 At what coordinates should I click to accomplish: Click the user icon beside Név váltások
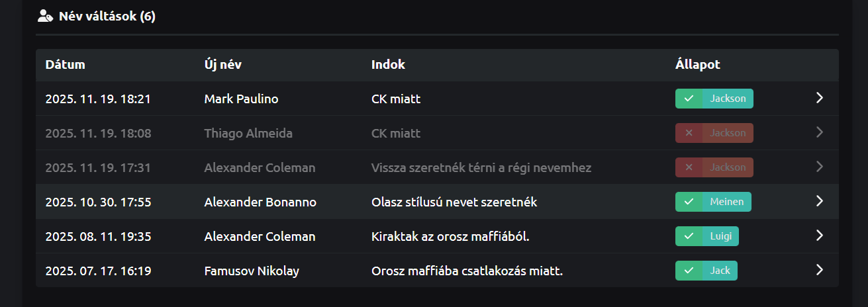[45, 16]
